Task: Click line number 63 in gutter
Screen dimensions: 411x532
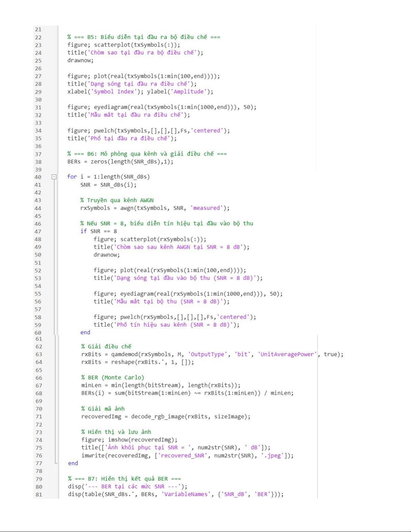Action: pos(39,354)
